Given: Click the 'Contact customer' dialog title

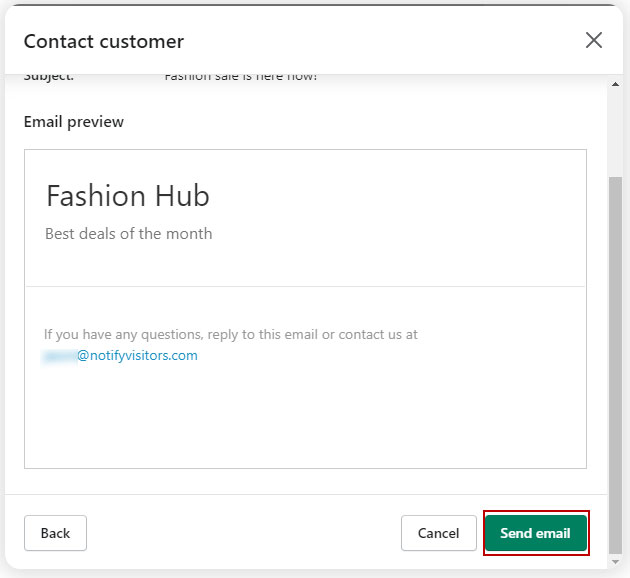Looking at the screenshot, I should coord(103,41).
